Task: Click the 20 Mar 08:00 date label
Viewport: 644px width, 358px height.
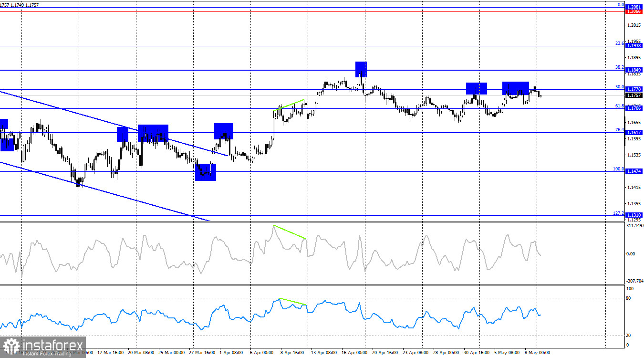Action: 140,353
